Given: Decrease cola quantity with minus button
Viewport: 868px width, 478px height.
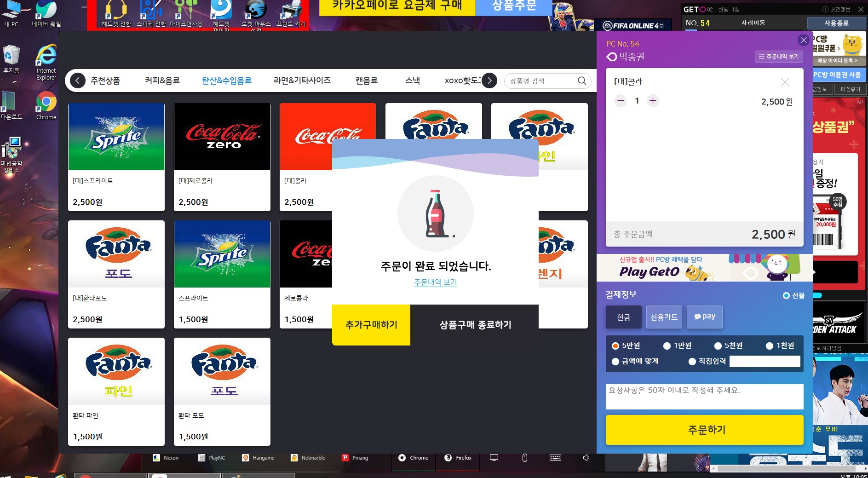Looking at the screenshot, I should (621, 101).
